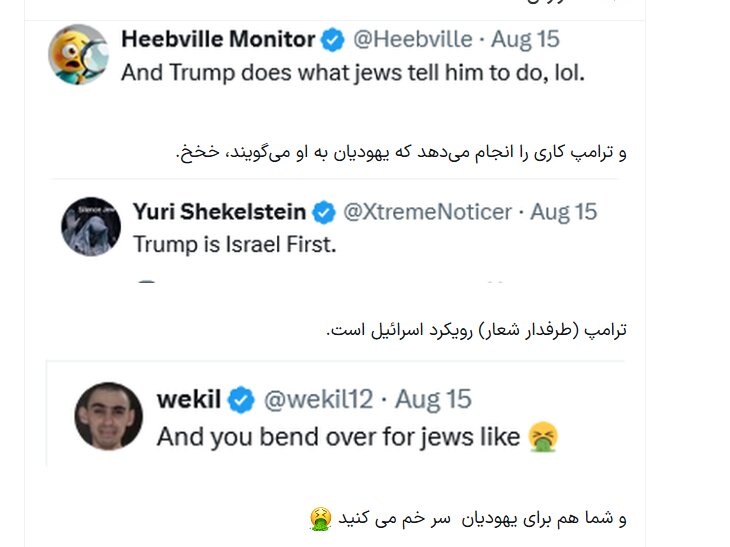Click the Heebville Monitor profile avatar
Viewport: 730px width, 547px height.
pyautogui.click(x=78, y=55)
